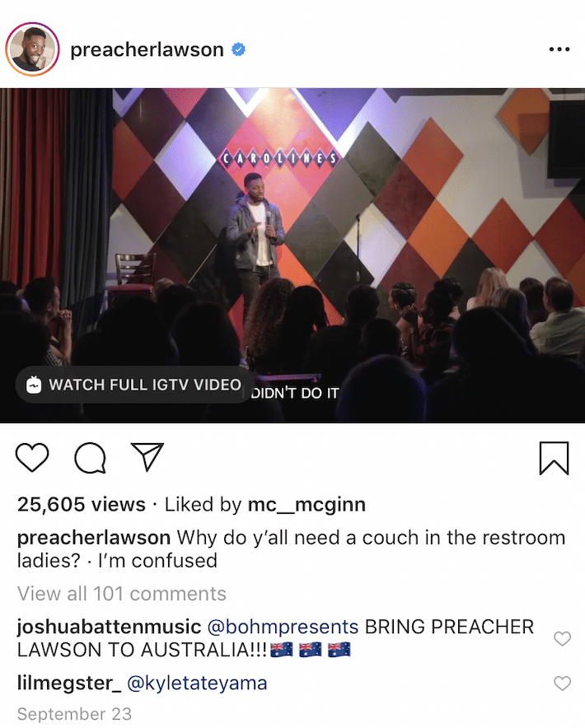Open the preacherlawson username in header
This screenshot has width=585, height=728.
click(x=147, y=49)
